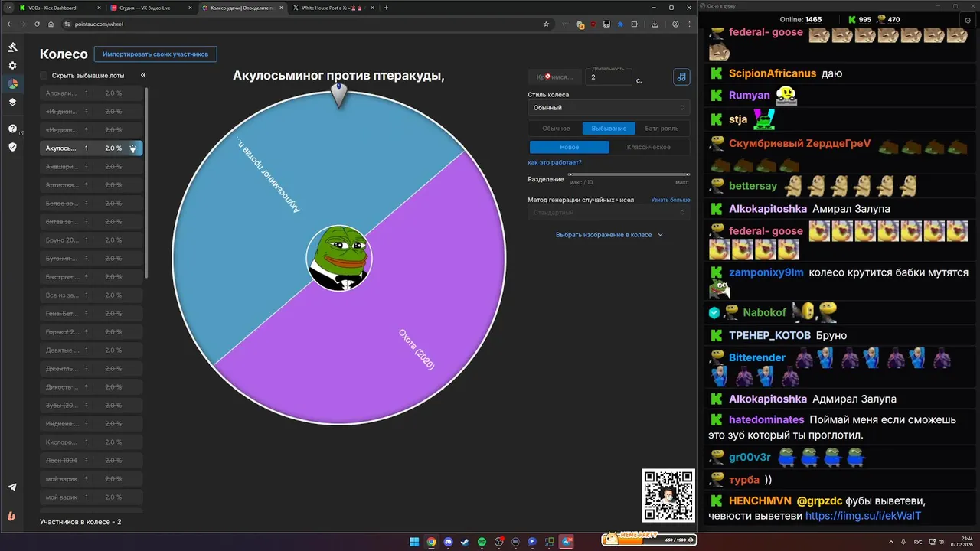
Task: Choose the 'Новое' elimination type
Action: click(x=570, y=147)
